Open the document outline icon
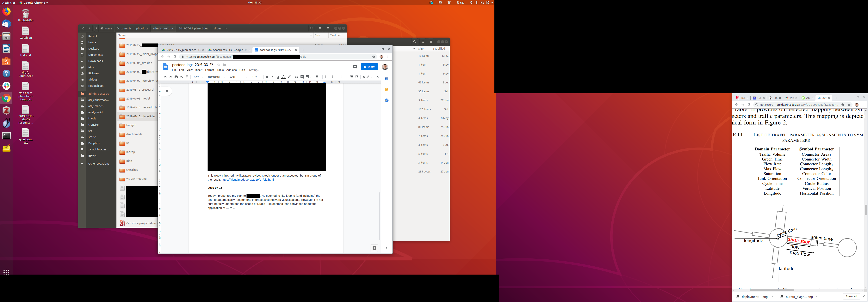The height and width of the screenshot is (302, 868). coord(166,91)
